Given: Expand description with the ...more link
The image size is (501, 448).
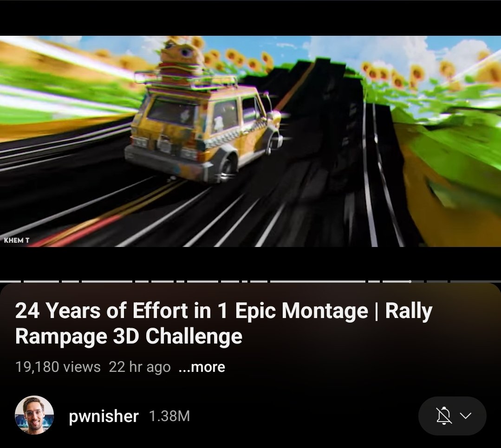Looking at the screenshot, I should pyautogui.click(x=202, y=367).
